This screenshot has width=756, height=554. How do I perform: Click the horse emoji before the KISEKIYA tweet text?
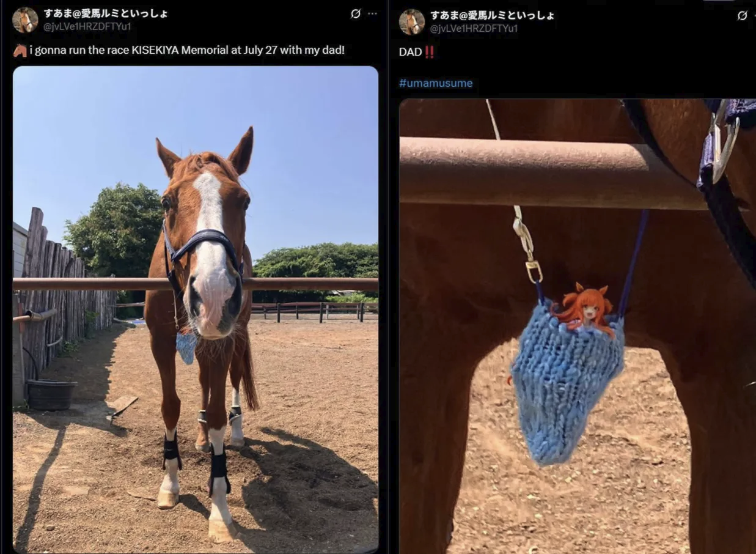click(x=20, y=50)
